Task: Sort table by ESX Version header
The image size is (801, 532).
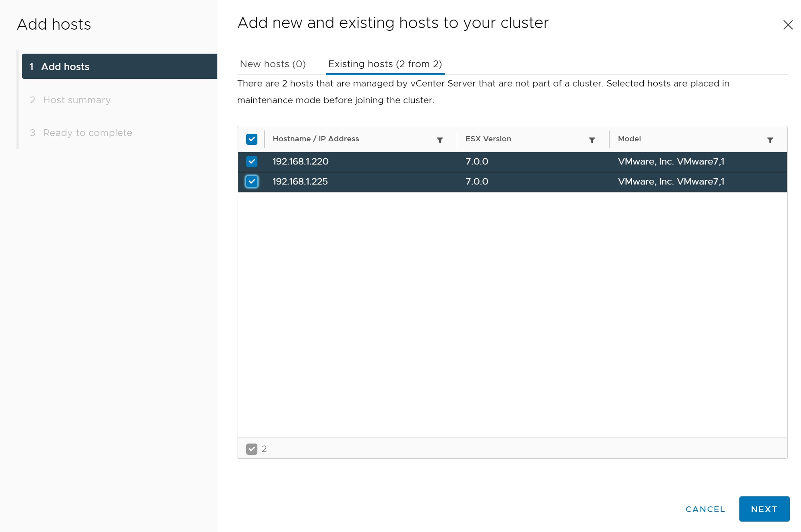Action: click(488, 139)
